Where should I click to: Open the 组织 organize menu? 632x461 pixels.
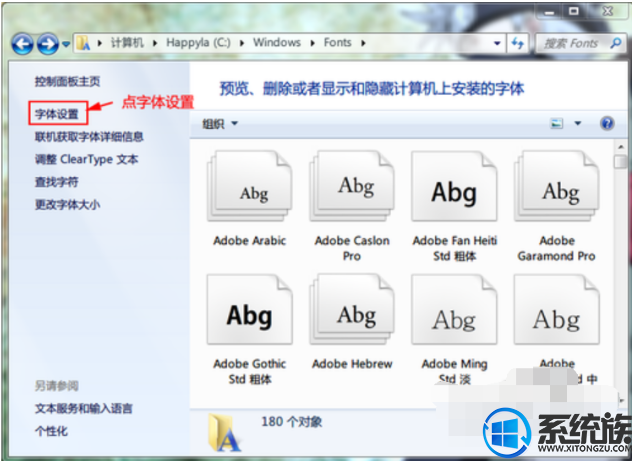220,124
